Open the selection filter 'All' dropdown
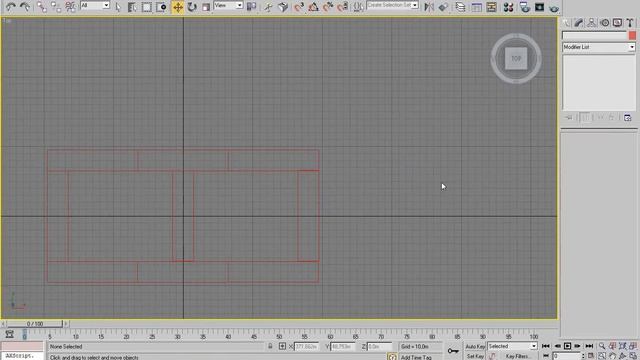The width and height of the screenshot is (640, 360). 95,6
